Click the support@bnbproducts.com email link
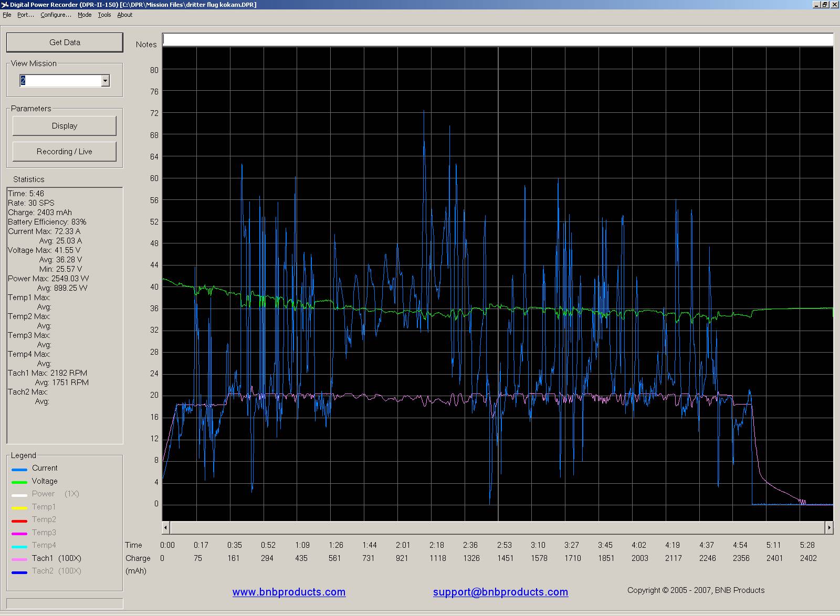 (x=500, y=592)
